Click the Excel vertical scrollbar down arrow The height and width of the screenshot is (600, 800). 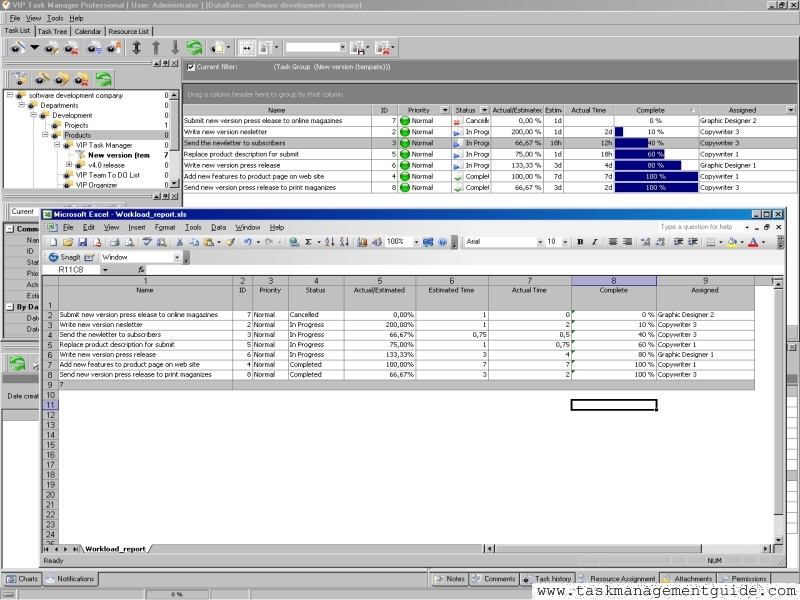[778, 540]
